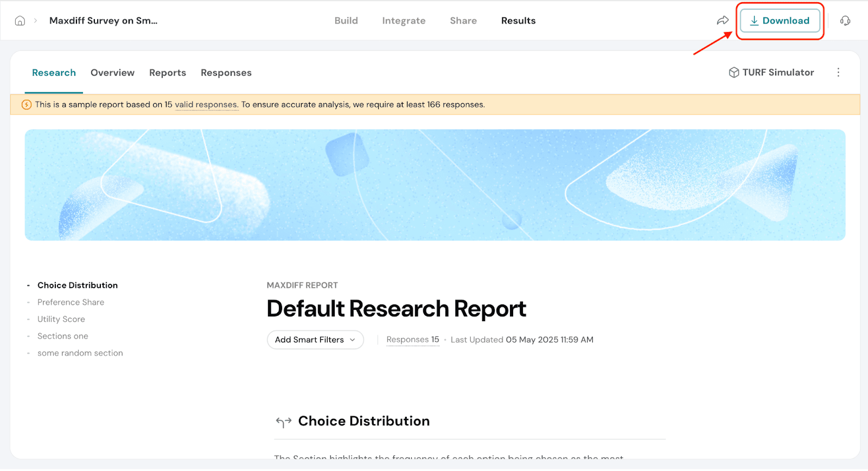Jump to Preference Share section
The image size is (868, 471).
click(x=71, y=302)
